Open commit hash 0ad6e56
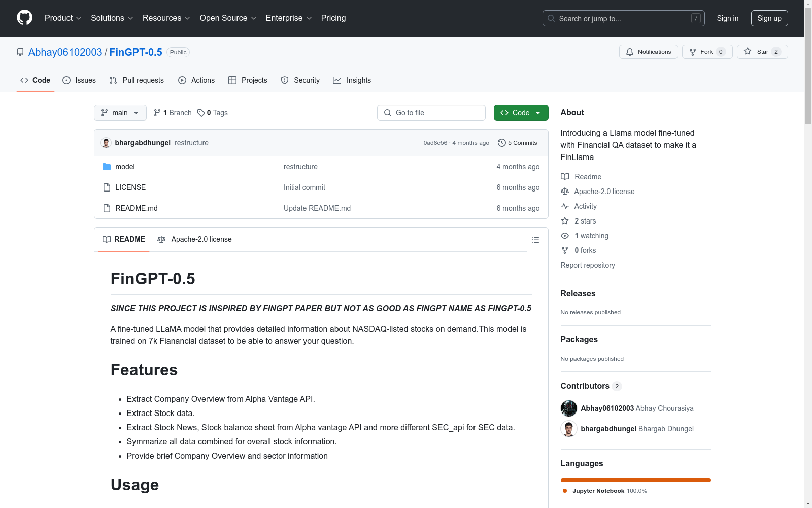The image size is (812, 508). (435, 143)
